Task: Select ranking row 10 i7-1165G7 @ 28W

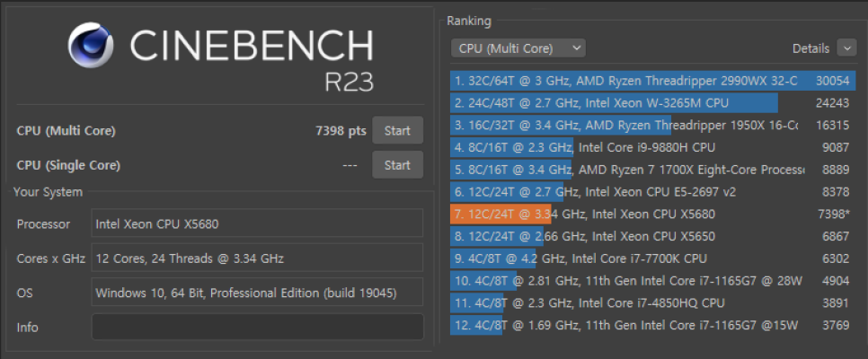Action: pyautogui.click(x=653, y=281)
